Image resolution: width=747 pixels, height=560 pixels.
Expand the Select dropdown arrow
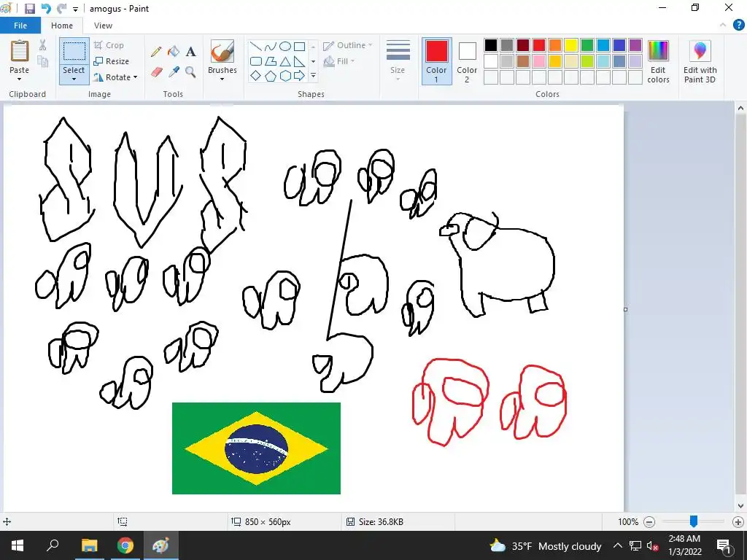(x=74, y=79)
